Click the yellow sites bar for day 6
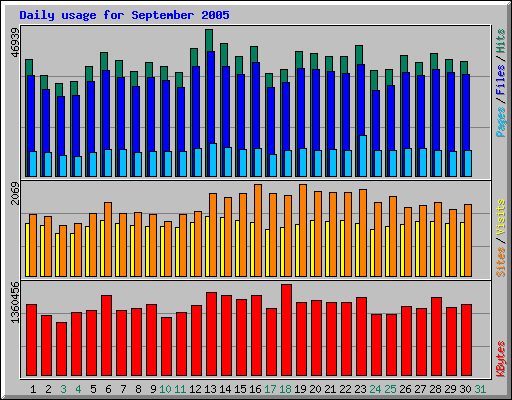The height and width of the screenshot is (400, 512). 102,248
